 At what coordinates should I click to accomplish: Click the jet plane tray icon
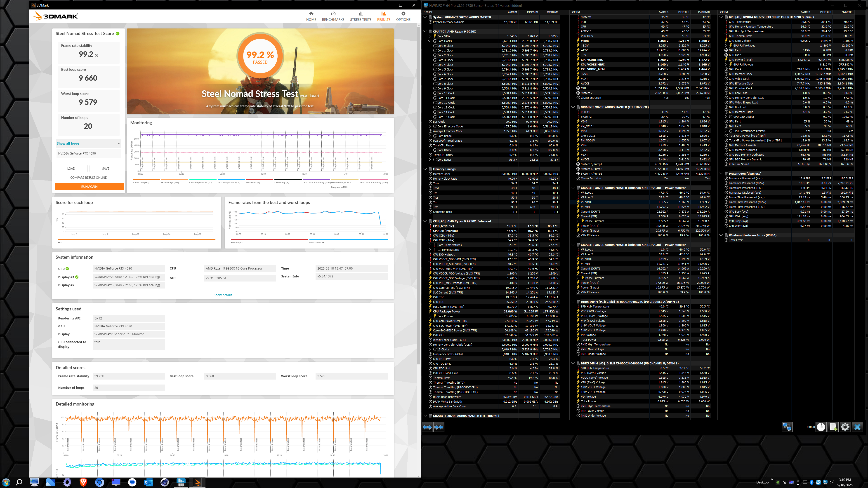click(x=784, y=482)
